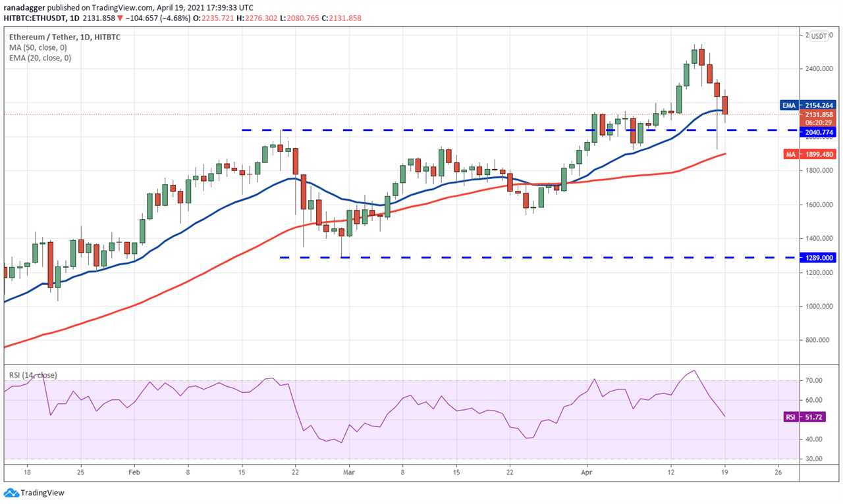843x504 pixels.
Task: Click the TradingView logo at bottom left
Action: (x=34, y=492)
